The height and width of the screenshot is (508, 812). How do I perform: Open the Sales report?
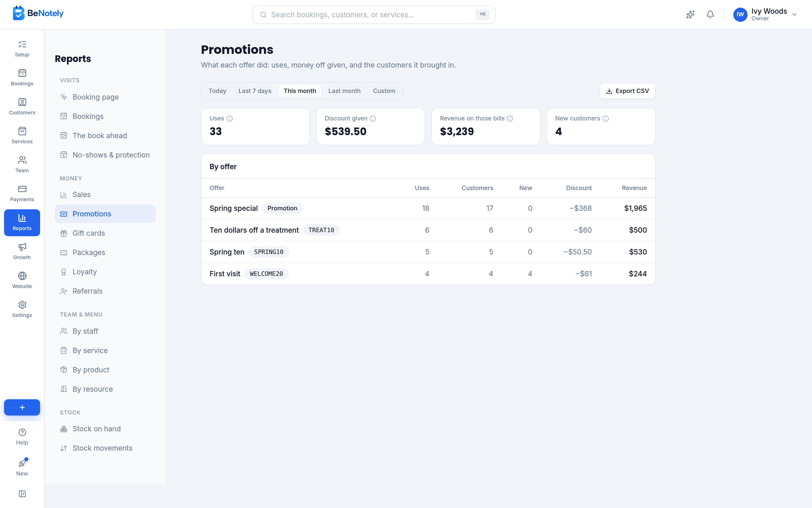(105, 195)
